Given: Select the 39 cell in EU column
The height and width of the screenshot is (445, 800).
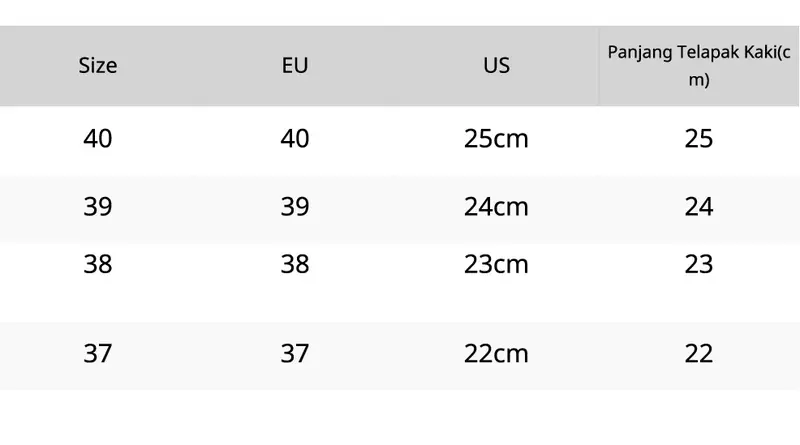Looking at the screenshot, I should [295, 207].
